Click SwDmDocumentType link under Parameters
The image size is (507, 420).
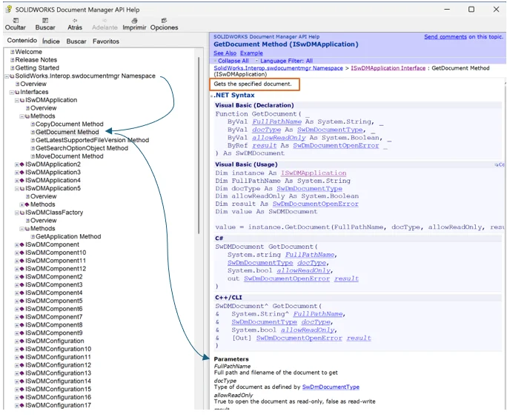point(331,387)
